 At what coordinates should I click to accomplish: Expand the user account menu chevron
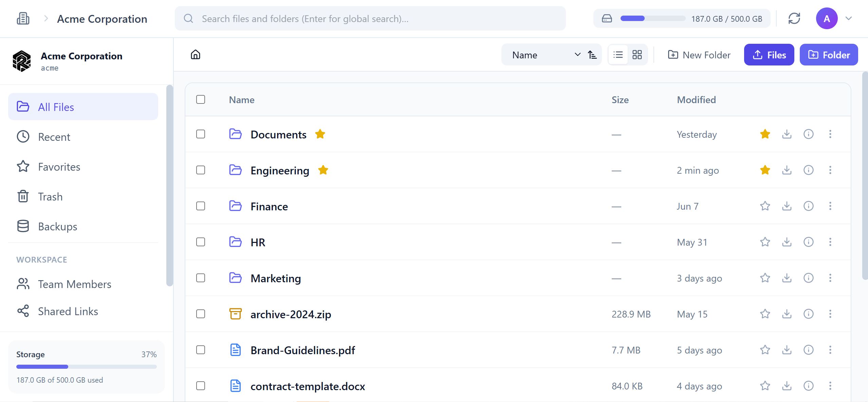[849, 18]
